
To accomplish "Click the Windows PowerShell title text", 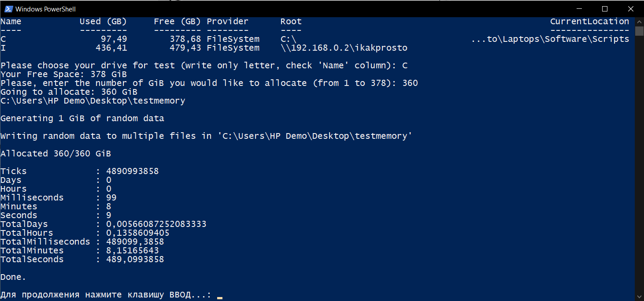I will [45, 9].
